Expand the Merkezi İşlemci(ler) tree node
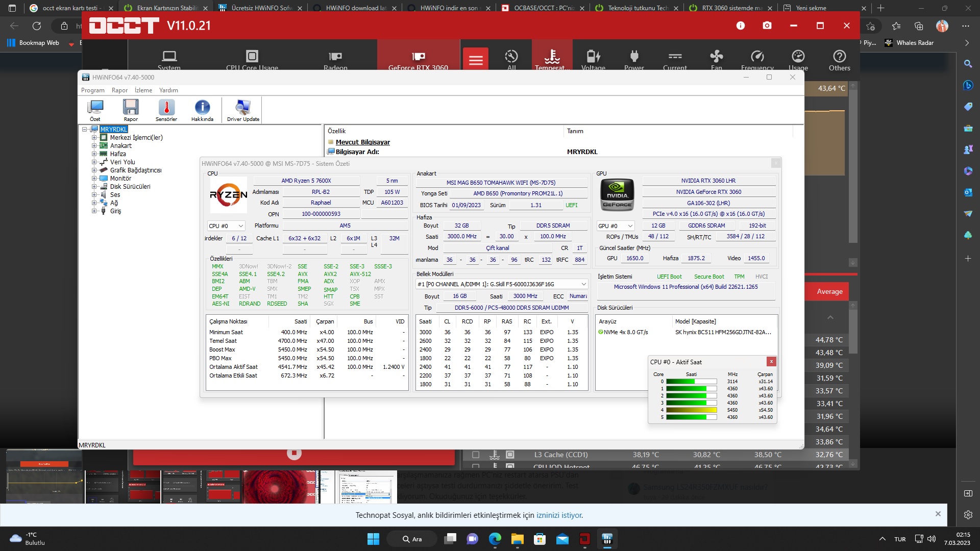Image resolution: width=980 pixels, height=551 pixels. coord(94,138)
